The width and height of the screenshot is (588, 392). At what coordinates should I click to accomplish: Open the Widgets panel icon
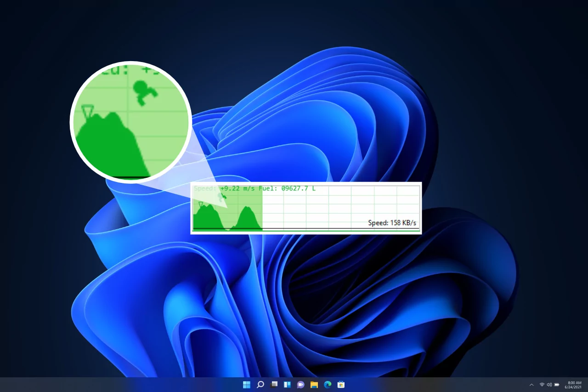pyautogui.click(x=287, y=384)
